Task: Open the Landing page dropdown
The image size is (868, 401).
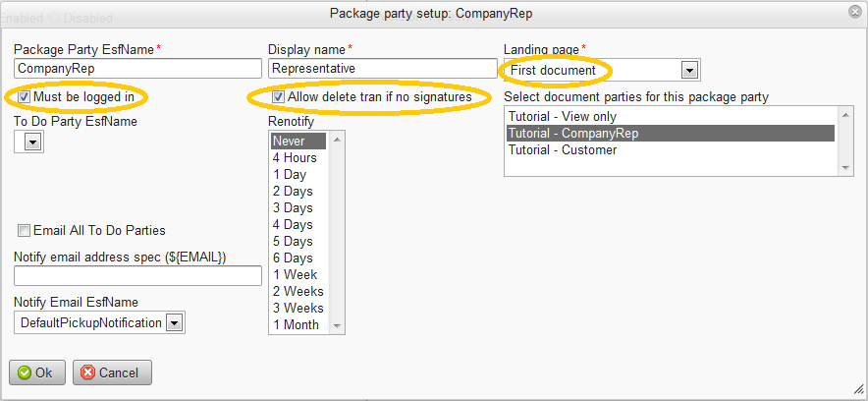Action: click(689, 70)
